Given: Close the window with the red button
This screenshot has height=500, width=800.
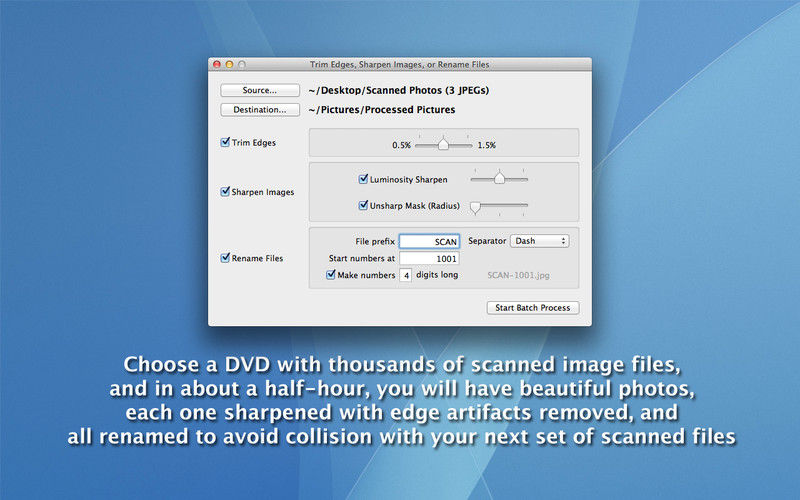Looking at the screenshot, I should (216, 64).
